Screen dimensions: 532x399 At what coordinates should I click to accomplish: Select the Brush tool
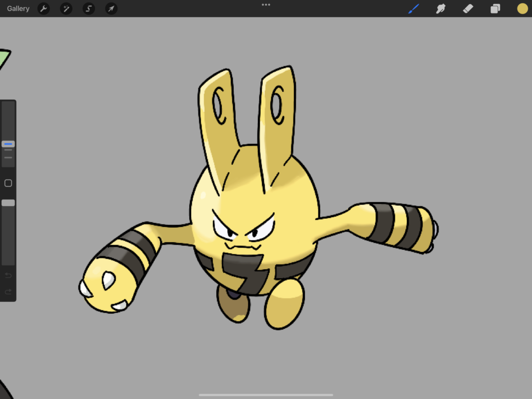pyautogui.click(x=414, y=8)
